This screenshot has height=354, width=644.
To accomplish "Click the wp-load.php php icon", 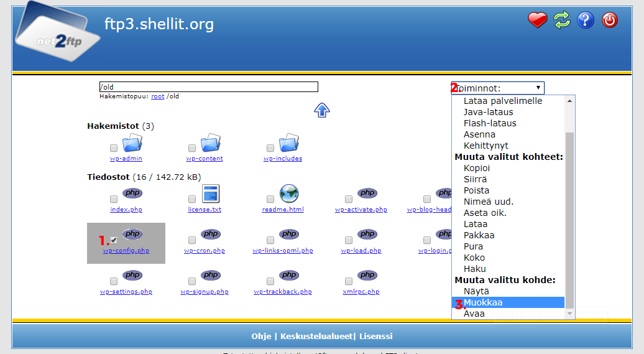I will point(367,234).
